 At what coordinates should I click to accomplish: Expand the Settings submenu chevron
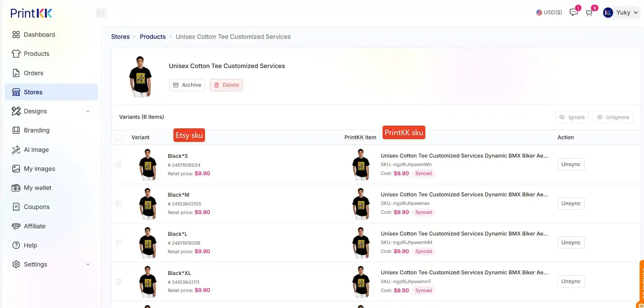pos(88,264)
